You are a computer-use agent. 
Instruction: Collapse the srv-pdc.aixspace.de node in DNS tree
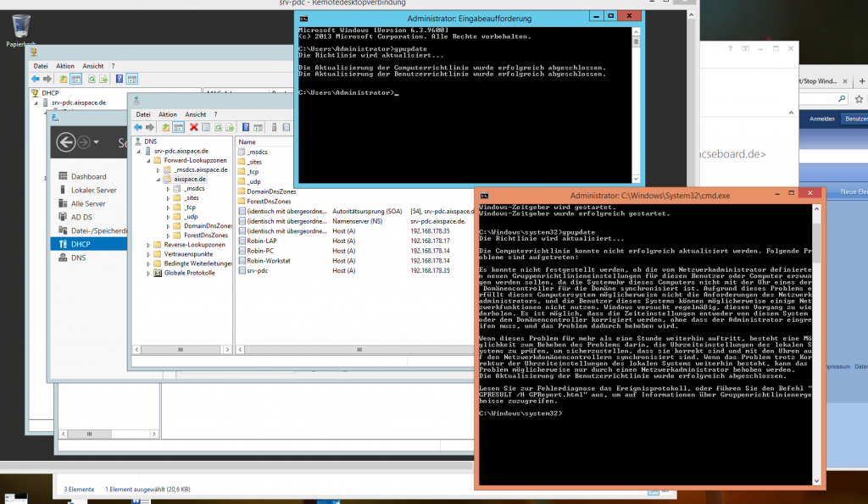[139, 151]
